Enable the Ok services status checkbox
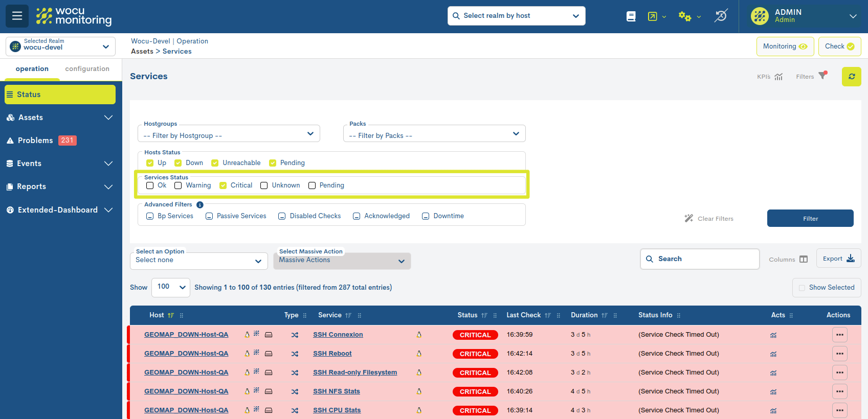Viewport: 868px width, 419px height. 150,185
